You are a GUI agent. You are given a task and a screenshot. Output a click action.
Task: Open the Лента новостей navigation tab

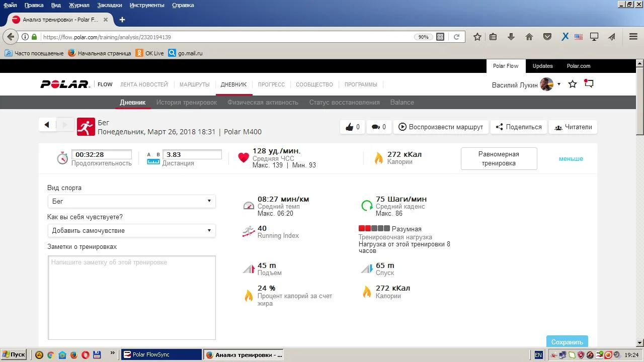[x=144, y=84]
